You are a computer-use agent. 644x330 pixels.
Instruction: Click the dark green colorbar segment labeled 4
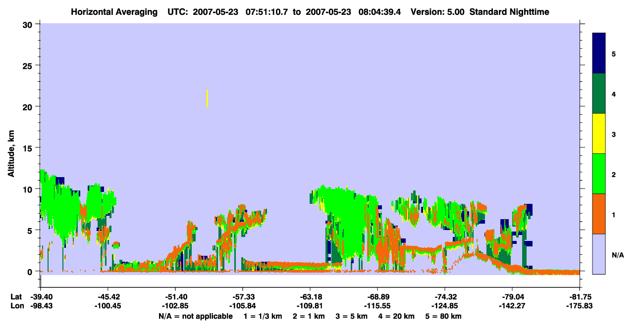pyautogui.click(x=599, y=94)
